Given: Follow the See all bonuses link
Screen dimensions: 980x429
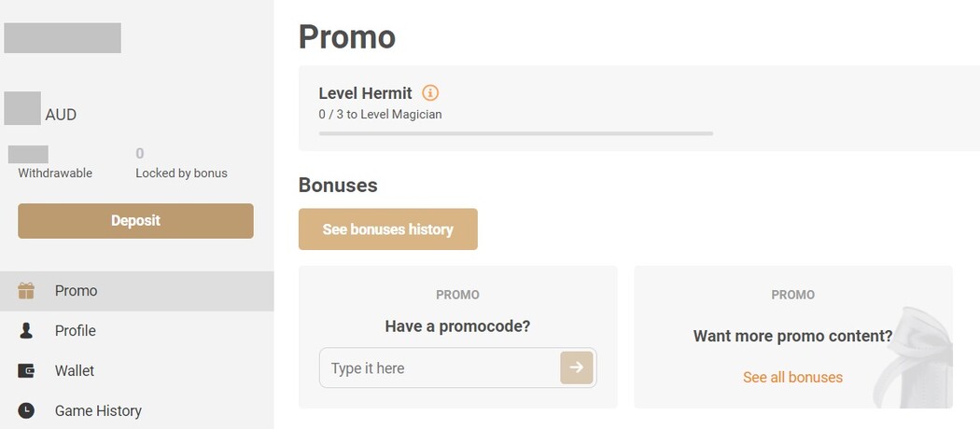Looking at the screenshot, I should click(792, 378).
